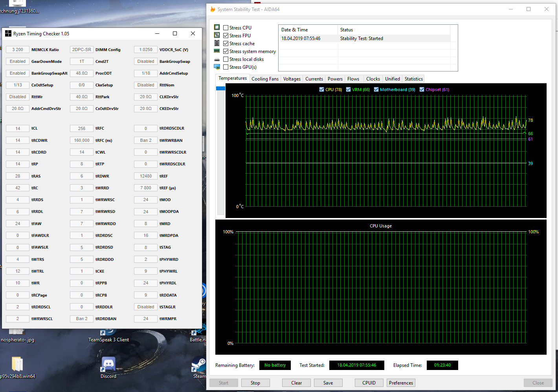Image resolution: width=558 pixels, height=392 pixels.
Task: Enable the Stress CPU checkbox
Action: tap(226, 28)
